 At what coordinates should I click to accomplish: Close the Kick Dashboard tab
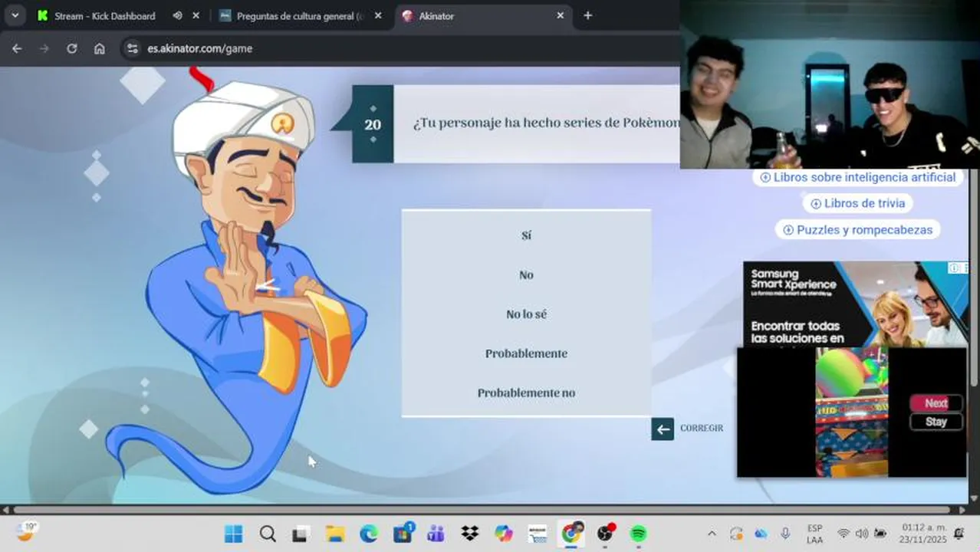point(196,15)
